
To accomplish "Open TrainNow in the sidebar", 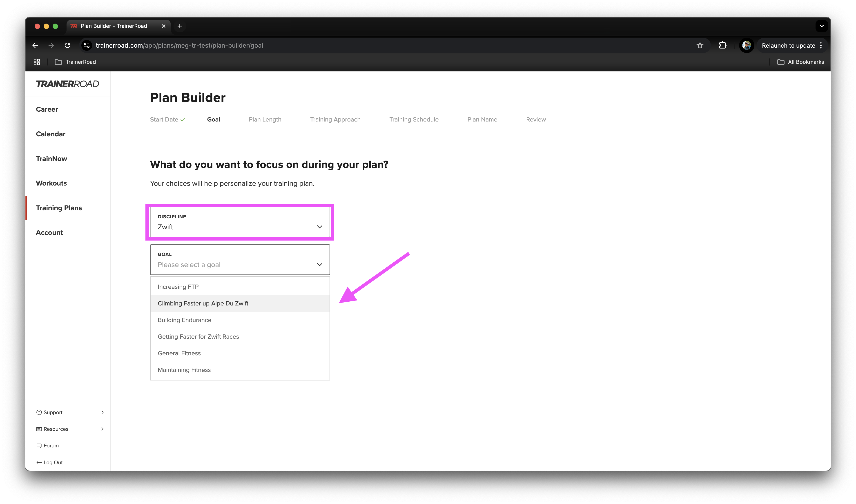I will point(51,159).
